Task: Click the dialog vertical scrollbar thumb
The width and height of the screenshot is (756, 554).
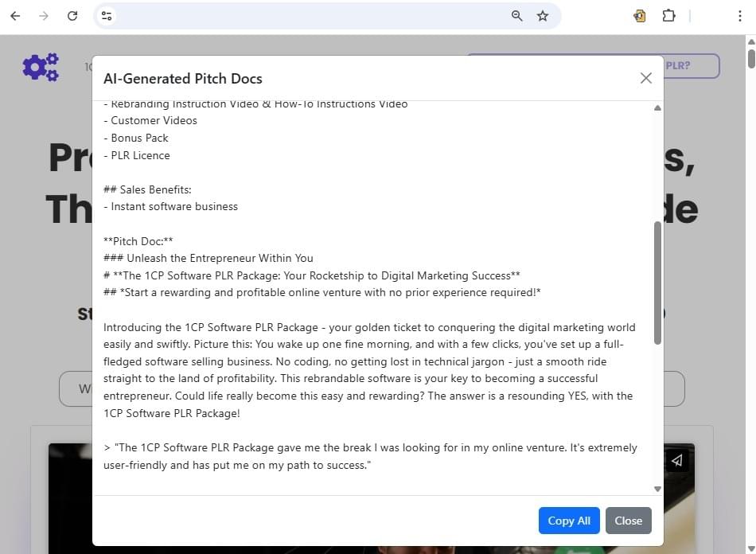Action: point(657,283)
